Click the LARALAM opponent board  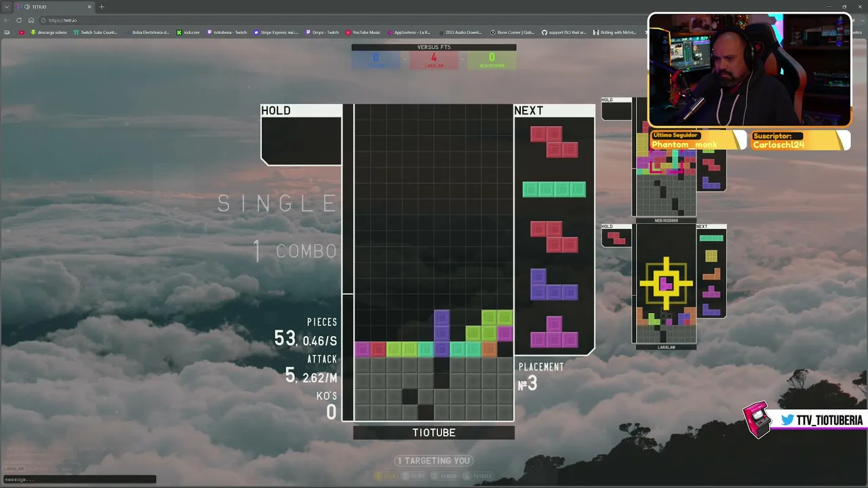(x=666, y=284)
